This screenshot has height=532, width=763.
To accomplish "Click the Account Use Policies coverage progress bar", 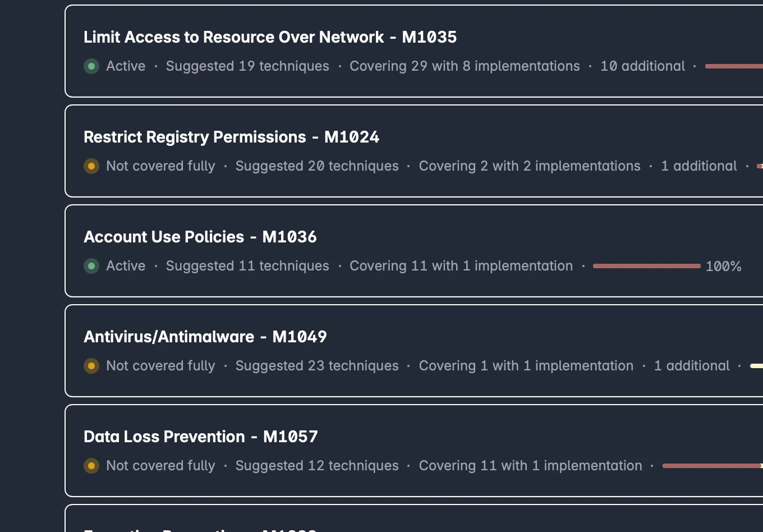I will coord(647,266).
